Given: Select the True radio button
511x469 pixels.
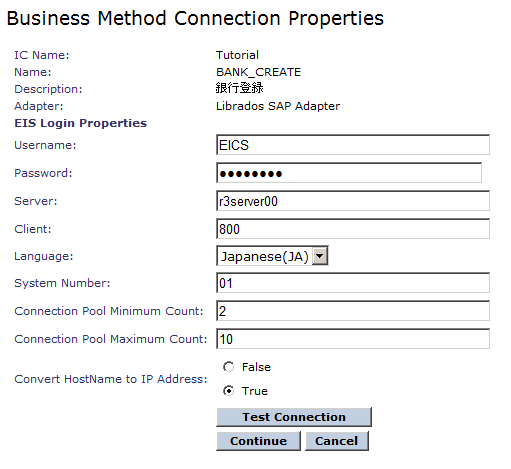Looking at the screenshot, I should click(x=229, y=390).
